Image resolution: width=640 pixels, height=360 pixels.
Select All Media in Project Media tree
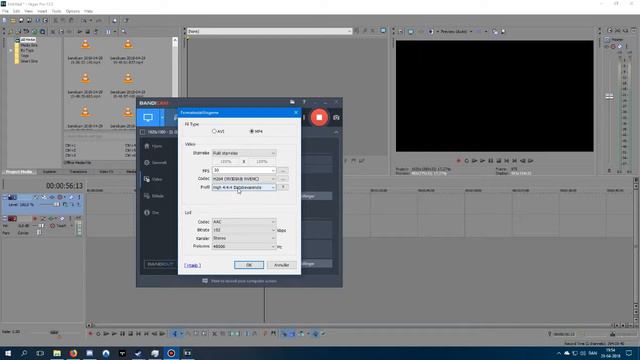(28, 40)
